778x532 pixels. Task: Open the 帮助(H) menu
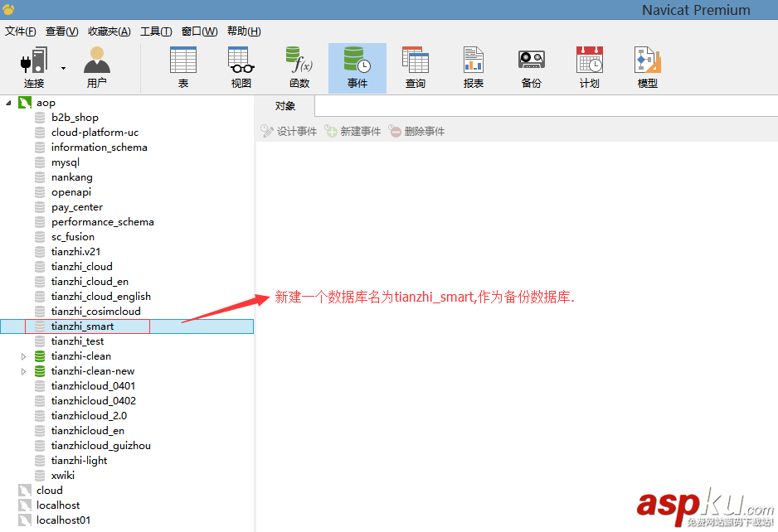pos(244,31)
